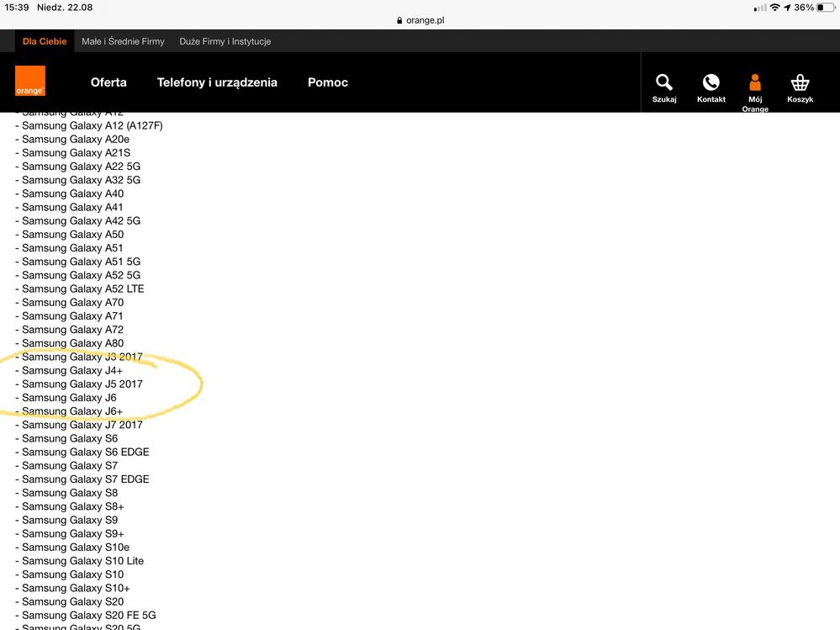The height and width of the screenshot is (630, 840).
Task: Select text Samsung Galaxy A20e
Action: point(76,140)
